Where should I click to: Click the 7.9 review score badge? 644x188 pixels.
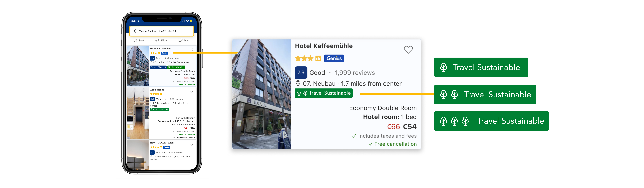pyautogui.click(x=301, y=73)
